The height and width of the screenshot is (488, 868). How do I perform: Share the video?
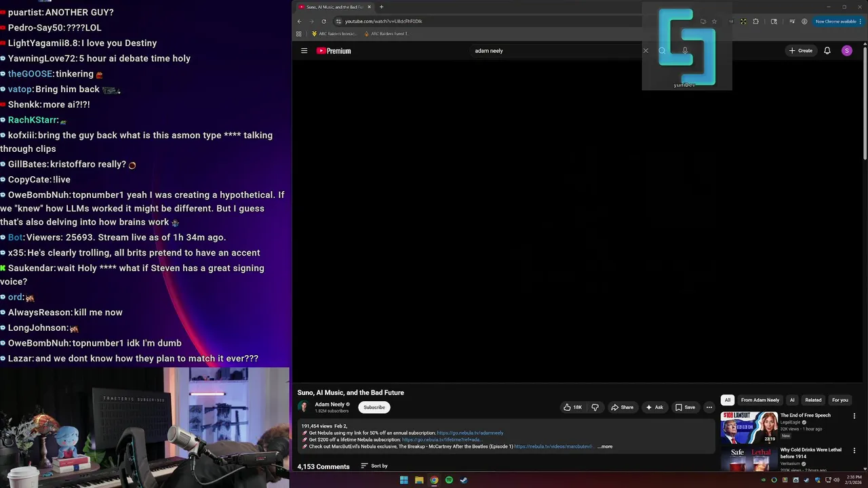point(622,407)
